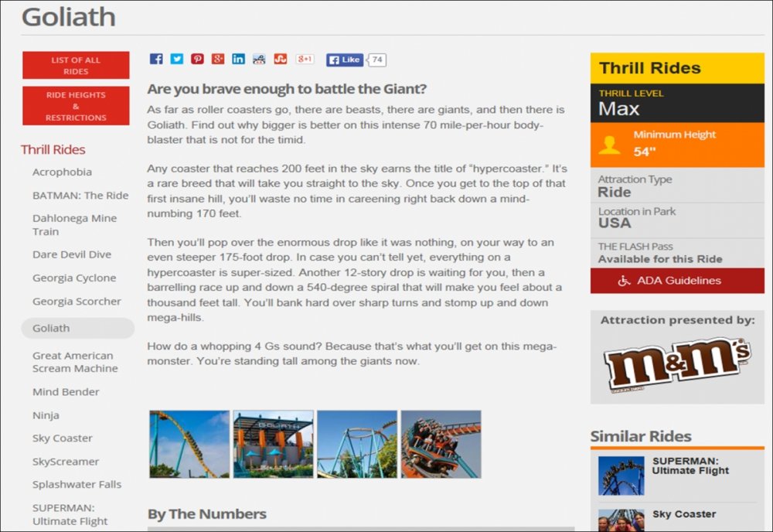Image resolution: width=773 pixels, height=532 pixels.
Task: Click the Facebook Like button
Action: pyautogui.click(x=345, y=60)
